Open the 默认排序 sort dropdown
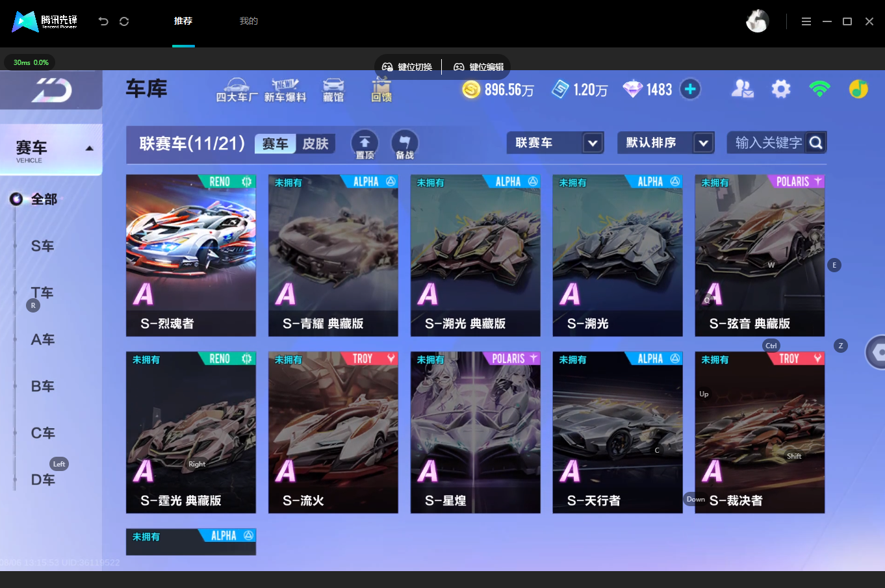This screenshot has height=588, width=885. (x=666, y=143)
